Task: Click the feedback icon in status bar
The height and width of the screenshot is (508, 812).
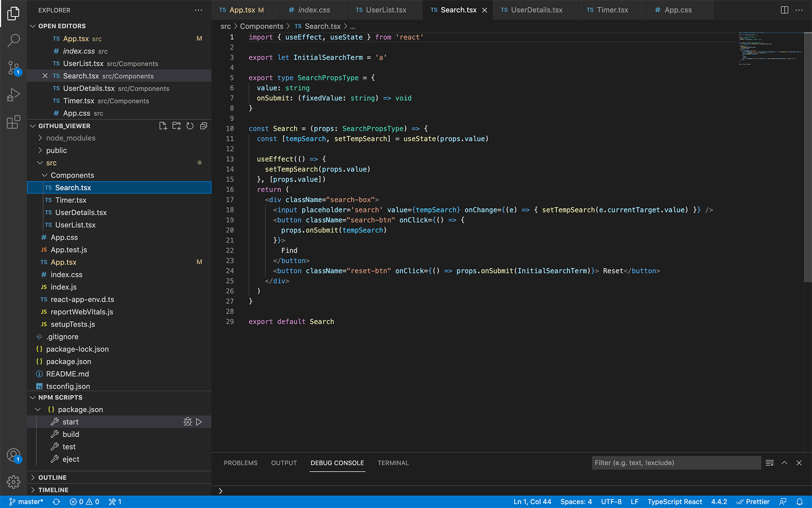Action: click(x=783, y=502)
